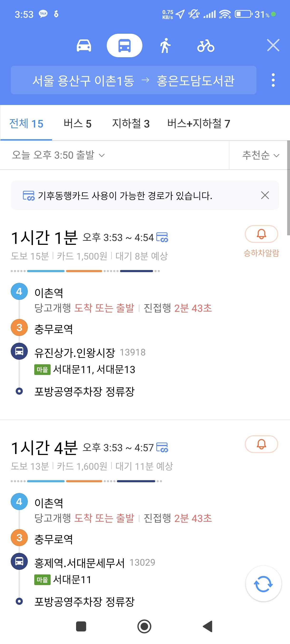Expand the 오늘 오후 3:50 출발 time dropdown
290x644 pixels.
coord(58,155)
